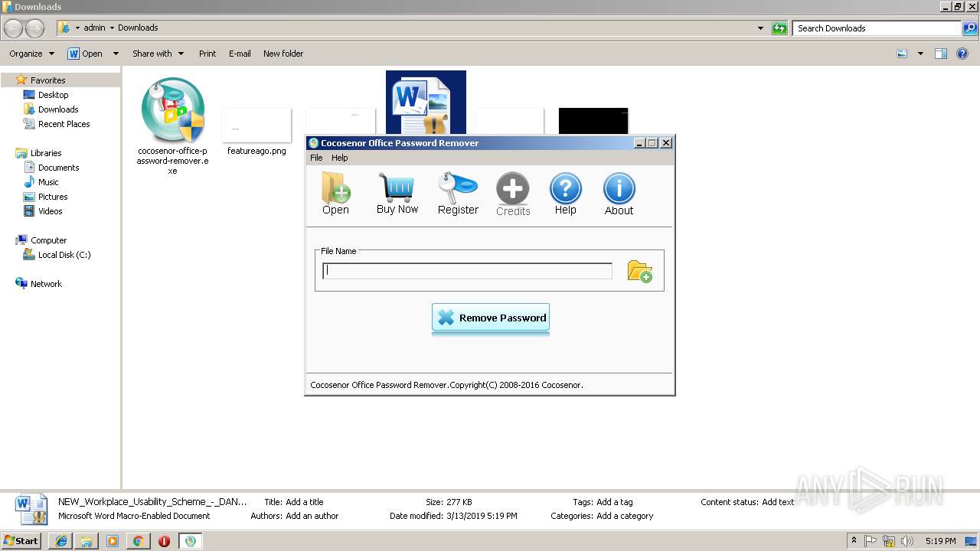Viewport: 980px width, 551px height.
Task: Click the Start button
Action: (x=21, y=540)
